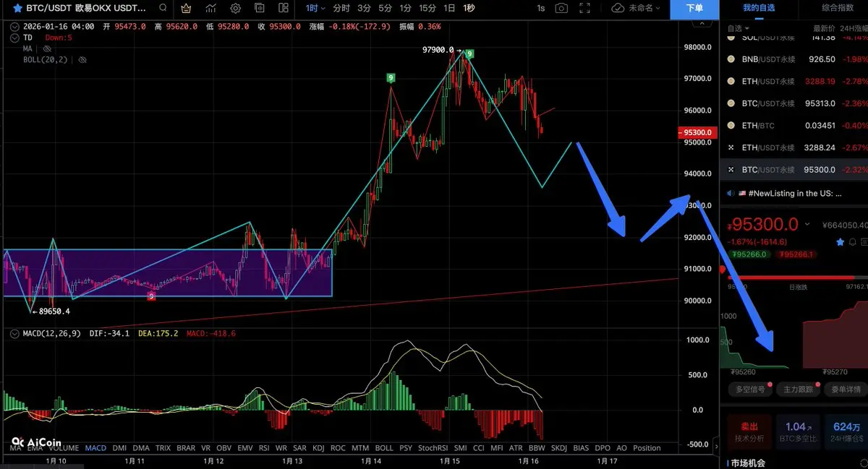
Task: Open the symbol search magnifier
Action: pyautogui.click(x=163, y=9)
